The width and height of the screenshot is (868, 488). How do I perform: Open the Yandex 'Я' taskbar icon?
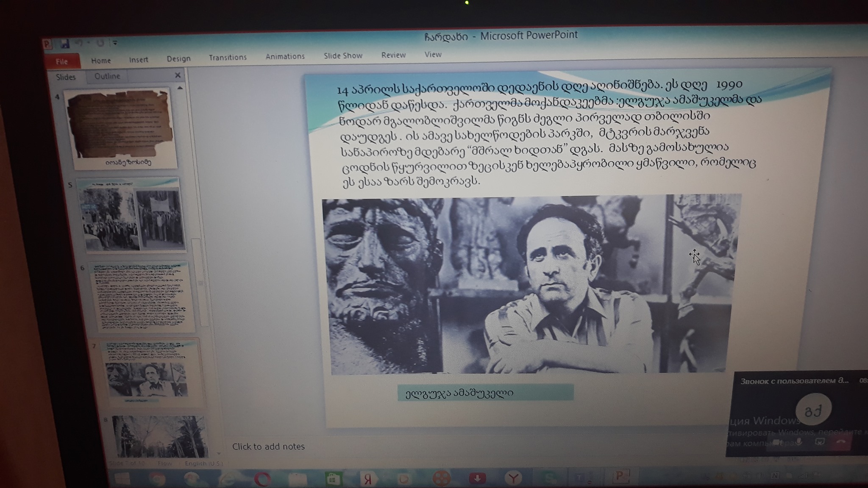(x=368, y=479)
